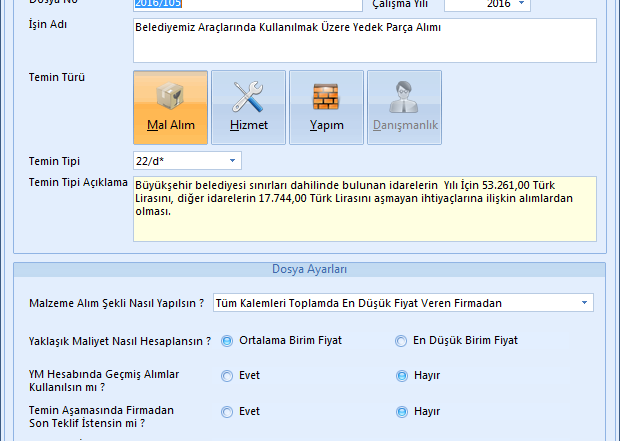Enable Evet for past purchases in YM

pos(227,376)
